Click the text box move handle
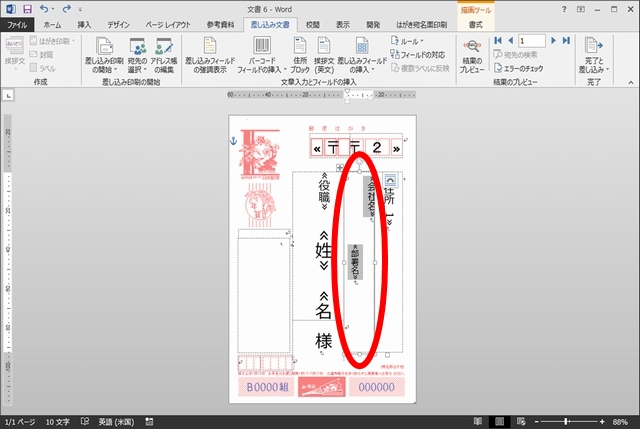 click(x=340, y=167)
